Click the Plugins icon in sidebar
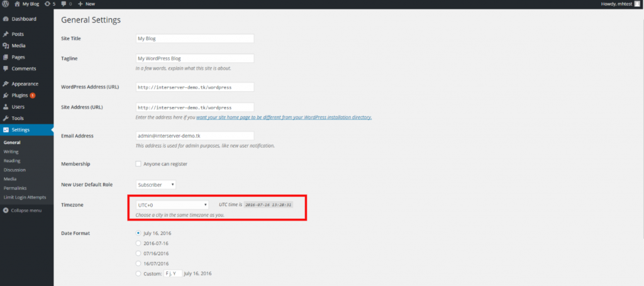Screen dimensions: 644x286 pos(6,96)
